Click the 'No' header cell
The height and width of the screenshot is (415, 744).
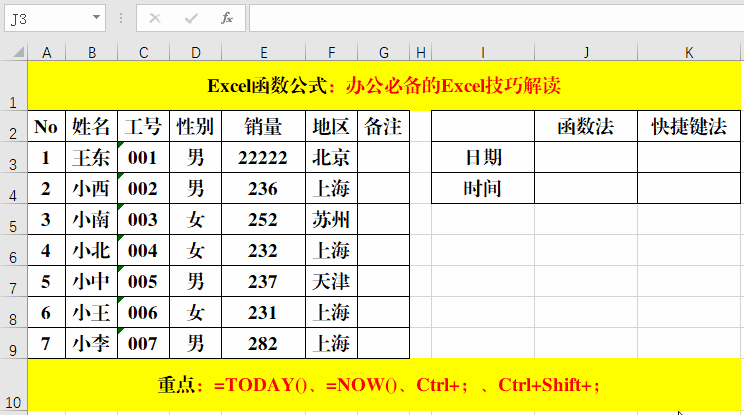click(46, 127)
